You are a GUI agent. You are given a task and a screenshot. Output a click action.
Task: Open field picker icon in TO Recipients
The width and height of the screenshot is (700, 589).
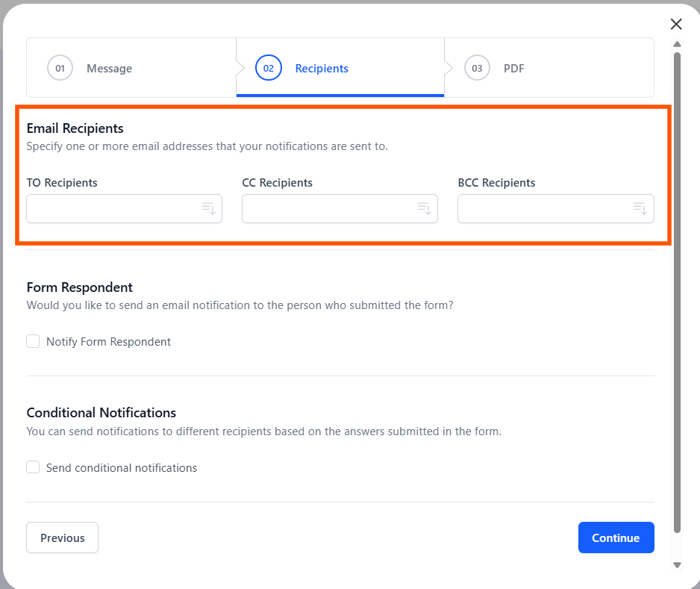coord(208,208)
